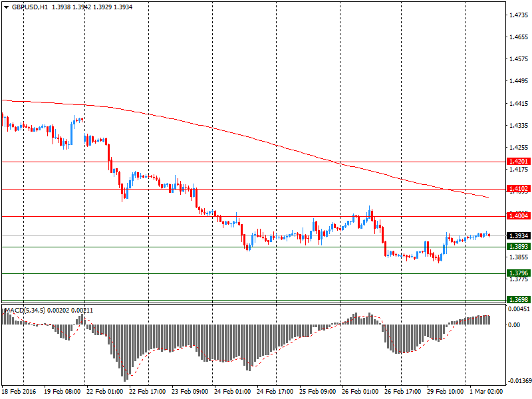The height and width of the screenshot is (399, 532).
Task: Click the 24 Feb 17:00 time label
Action: pyautogui.click(x=275, y=391)
